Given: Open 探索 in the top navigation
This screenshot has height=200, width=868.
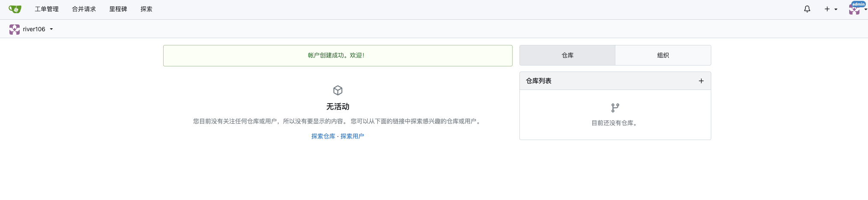Looking at the screenshot, I should (x=146, y=9).
